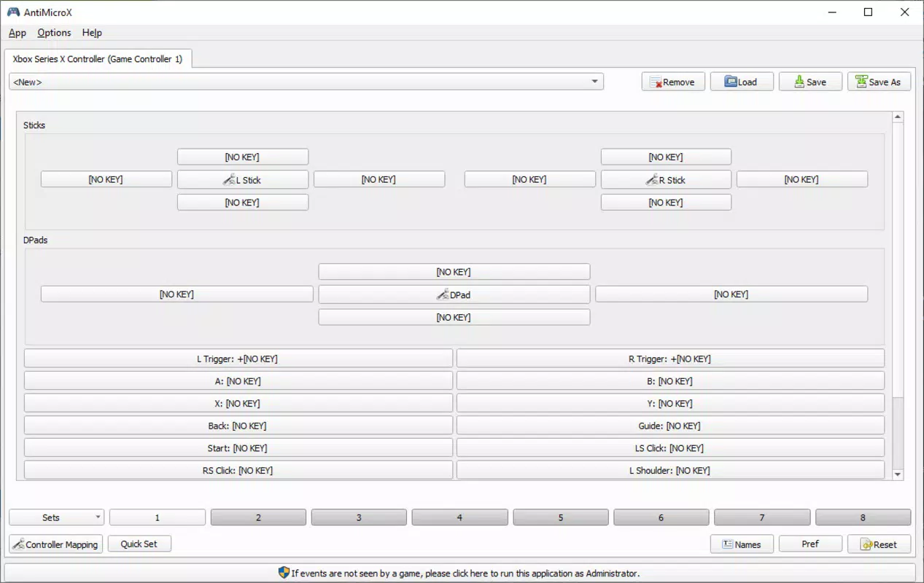Open L Stick settings
Image resolution: width=924 pixels, height=583 pixels.
(x=243, y=180)
